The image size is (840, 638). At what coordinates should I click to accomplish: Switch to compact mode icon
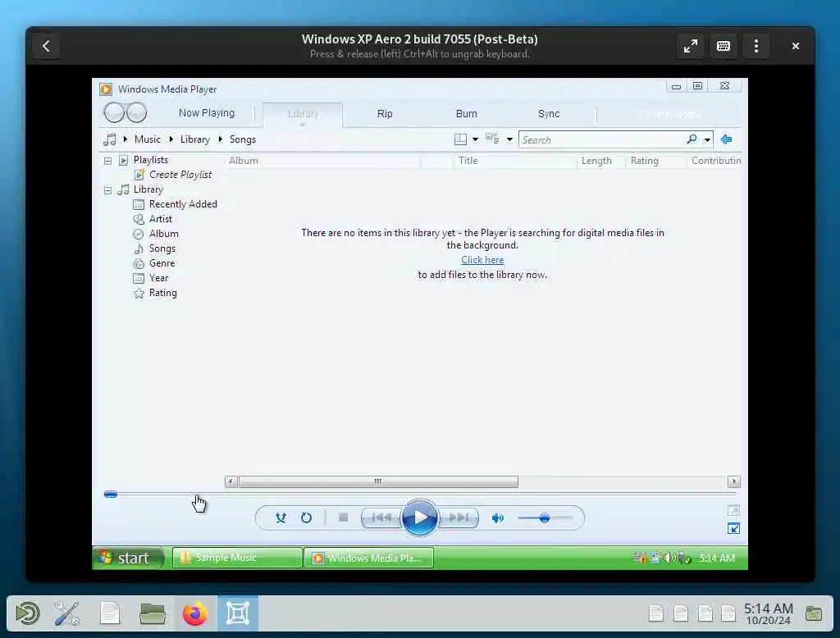tap(733, 529)
